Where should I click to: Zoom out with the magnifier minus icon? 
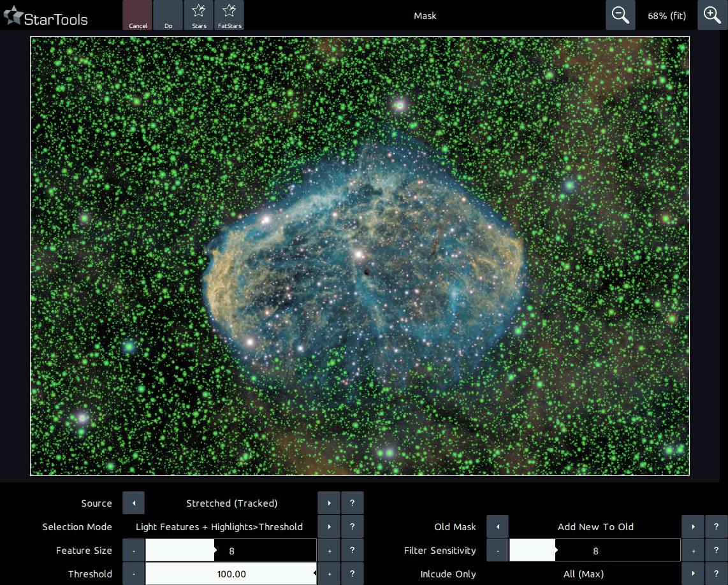tap(620, 15)
